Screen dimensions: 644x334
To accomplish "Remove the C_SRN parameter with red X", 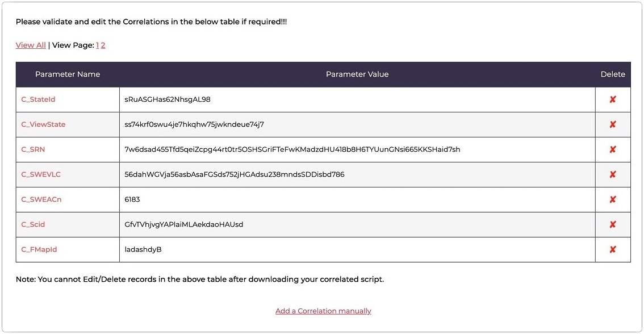I will tap(613, 149).
